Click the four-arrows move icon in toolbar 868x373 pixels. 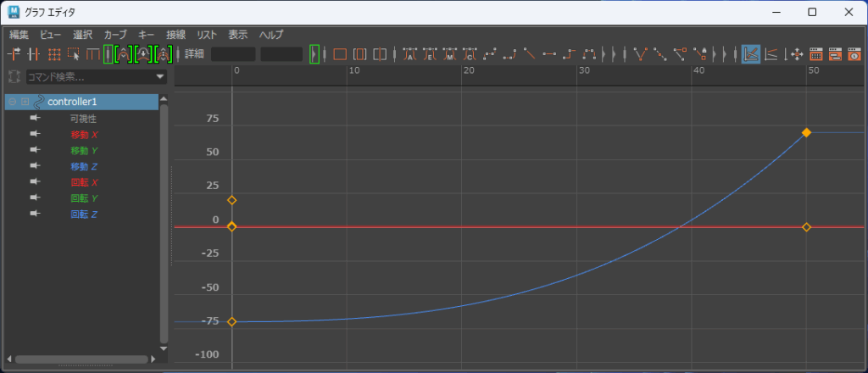pos(797,54)
